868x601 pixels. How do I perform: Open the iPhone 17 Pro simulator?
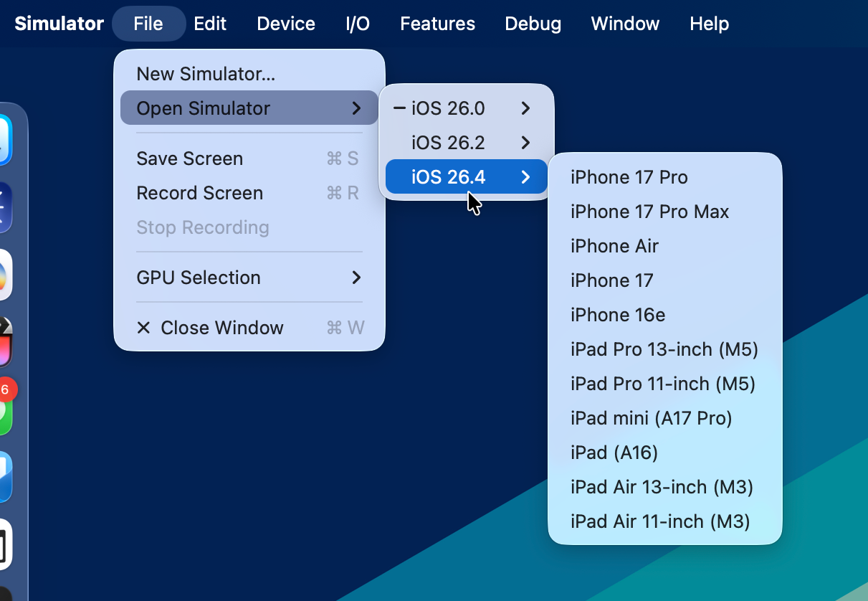(x=629, y=177)
